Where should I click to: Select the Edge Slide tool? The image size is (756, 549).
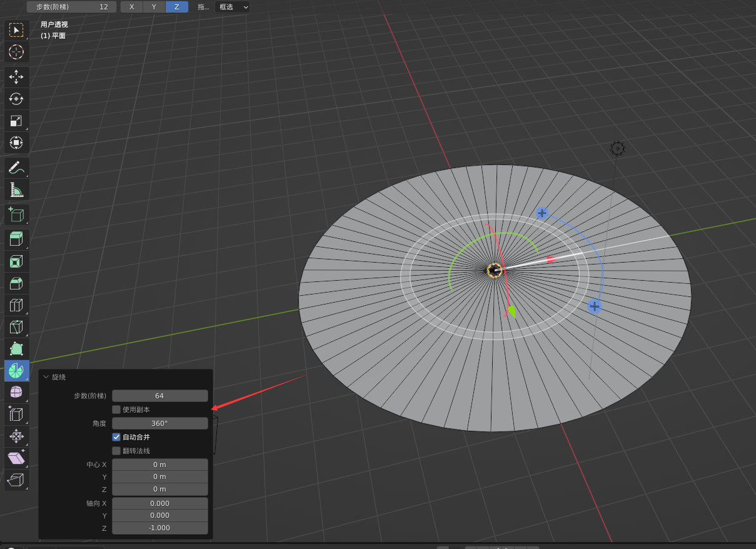pos(16,415)
